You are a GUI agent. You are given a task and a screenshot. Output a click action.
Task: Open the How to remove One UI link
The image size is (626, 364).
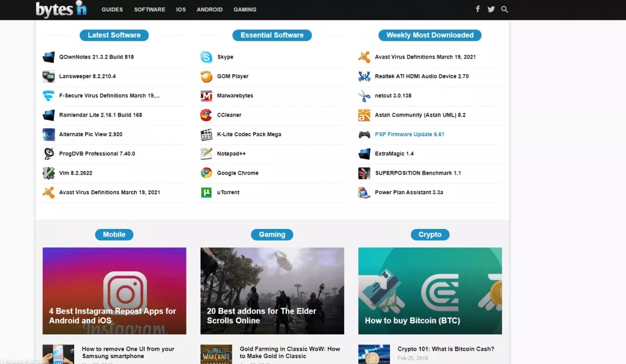[x=128, y=352]
